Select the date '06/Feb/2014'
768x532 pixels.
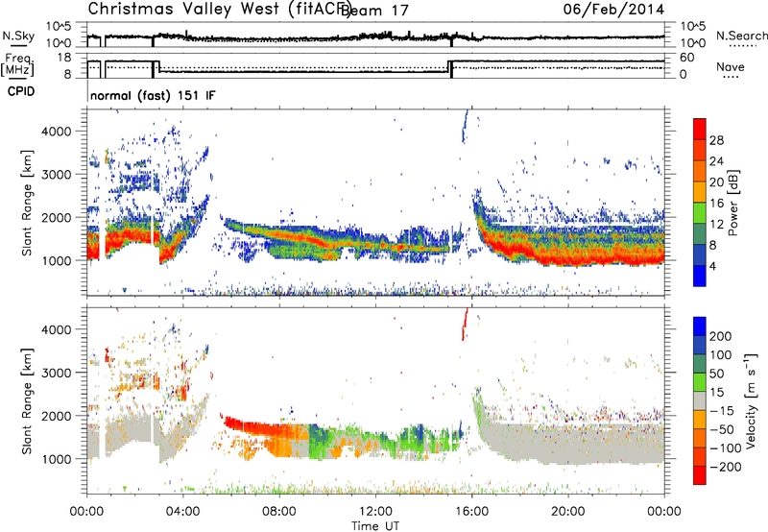coord(613,10)
